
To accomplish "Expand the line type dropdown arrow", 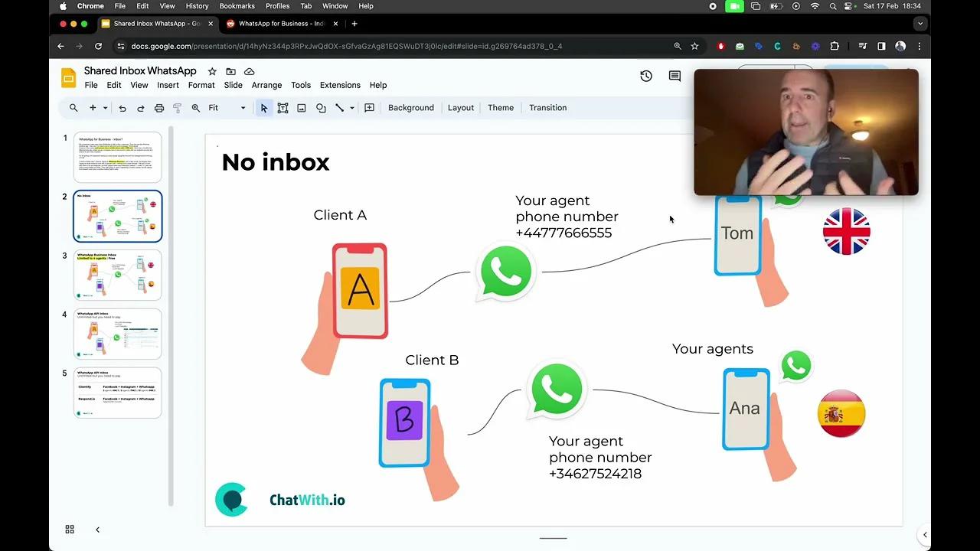I will [352, 108].
